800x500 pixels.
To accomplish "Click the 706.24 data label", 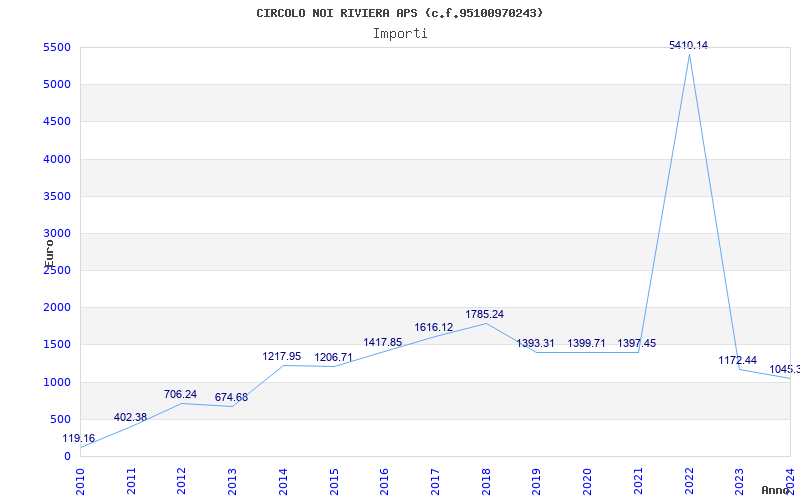I will (x=180, y=394).
